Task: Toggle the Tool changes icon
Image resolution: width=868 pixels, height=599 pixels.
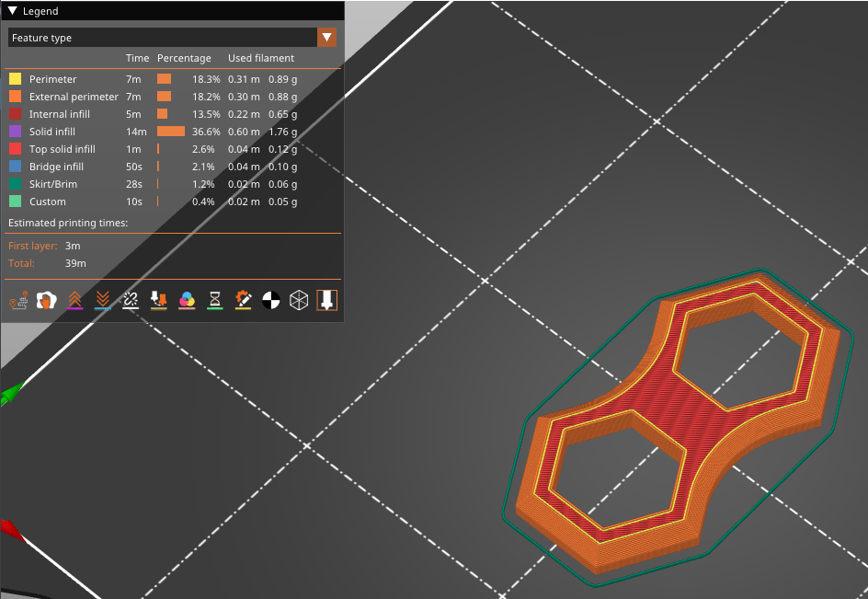Action: pos(158,300)
